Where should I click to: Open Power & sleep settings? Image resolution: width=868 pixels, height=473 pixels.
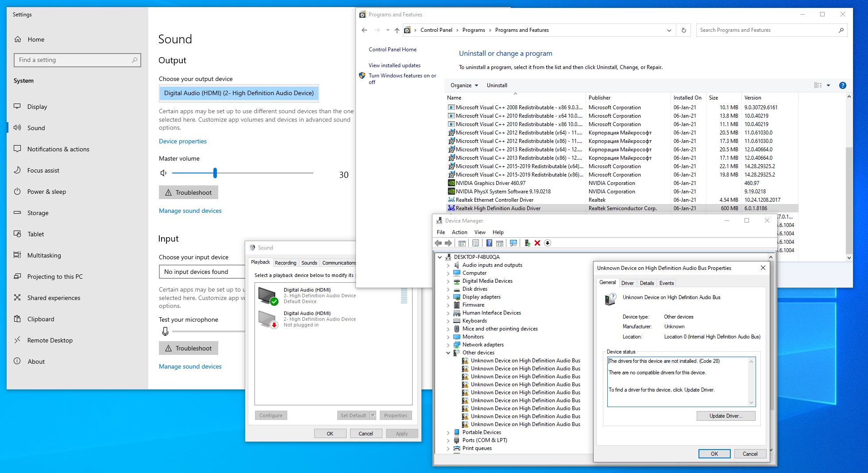tap(46, 192)
